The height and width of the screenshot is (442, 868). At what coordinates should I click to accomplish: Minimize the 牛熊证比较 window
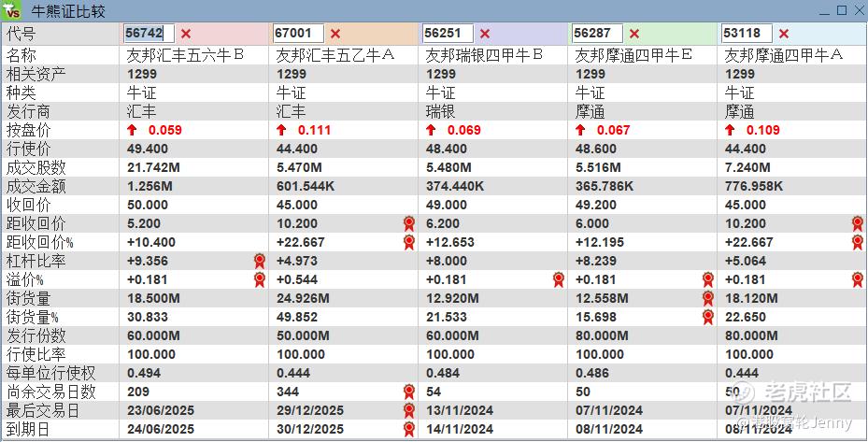click(825, 11)
